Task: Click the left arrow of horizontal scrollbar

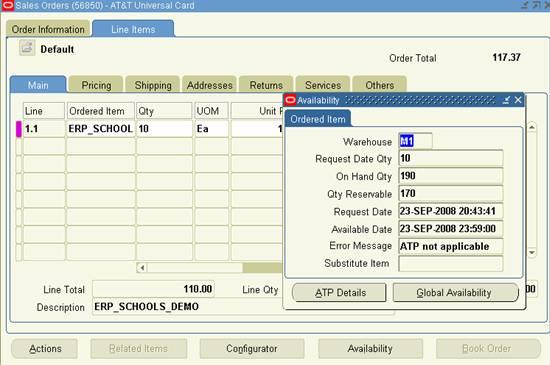Action: (142, 268)
